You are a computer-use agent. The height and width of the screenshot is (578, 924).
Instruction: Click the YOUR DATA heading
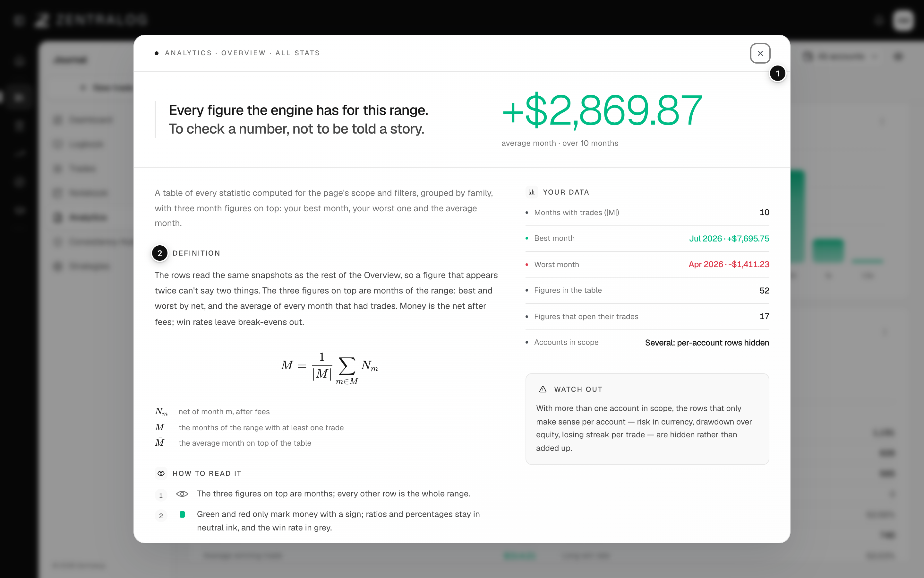(x=566, y=192)
